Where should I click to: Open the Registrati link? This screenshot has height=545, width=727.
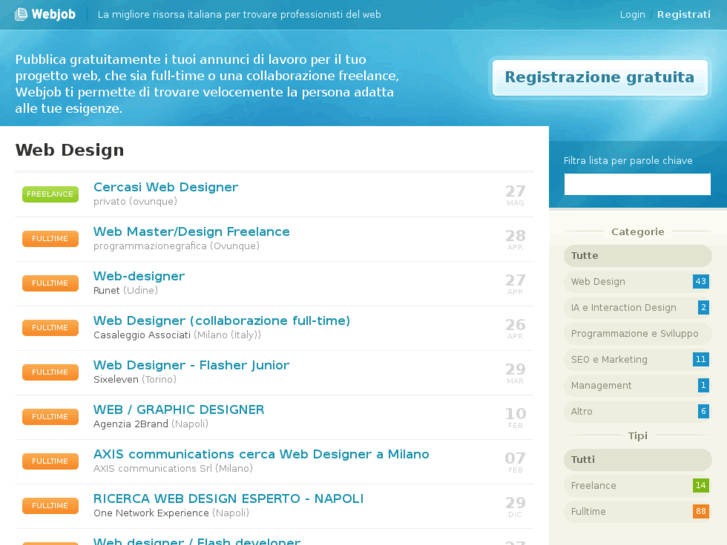[x=683, y=14]
